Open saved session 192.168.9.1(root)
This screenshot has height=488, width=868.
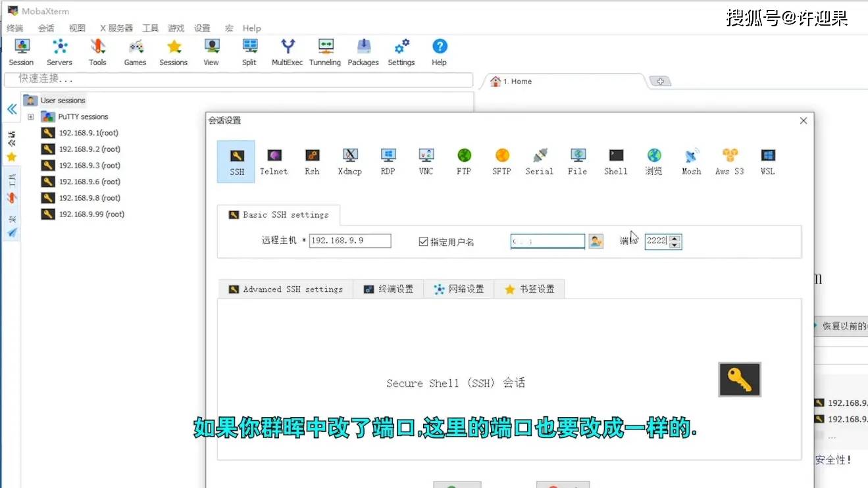[x=80, y=133]
